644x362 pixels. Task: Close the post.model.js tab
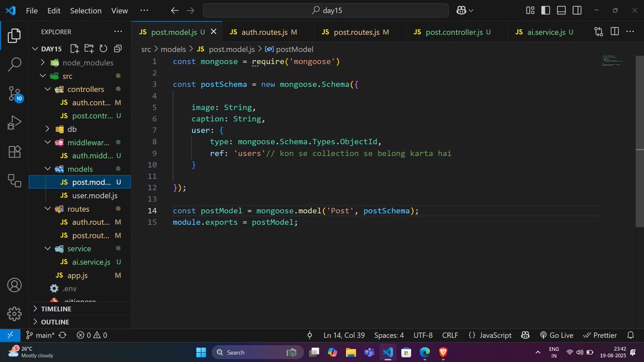click(214, 32)
